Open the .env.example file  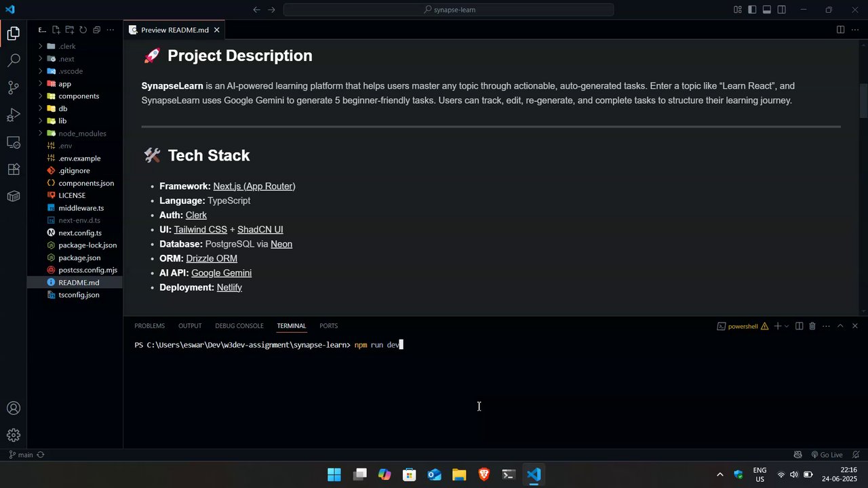coord(79,159)
